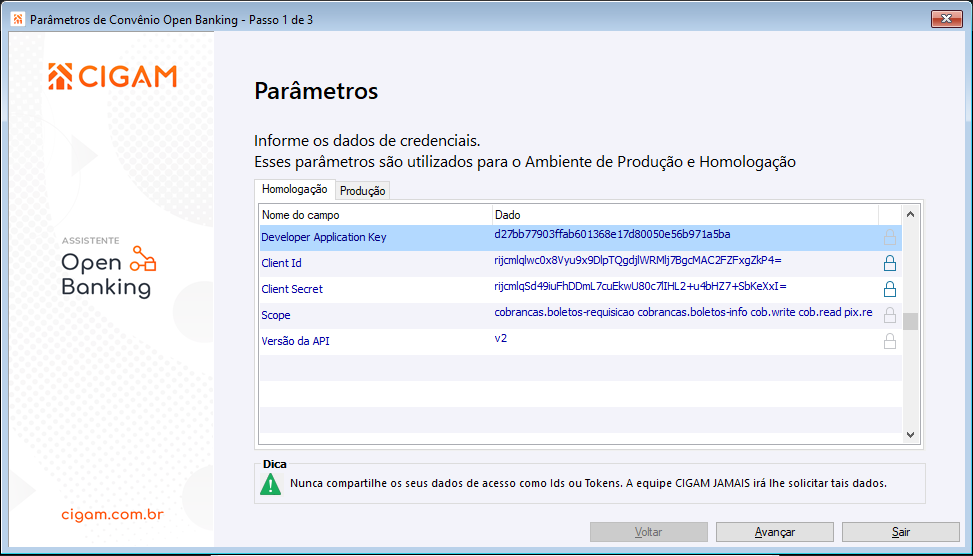Click the CIGAM logo in sidebar
973x556 pixels.
(x=112, y=76)
